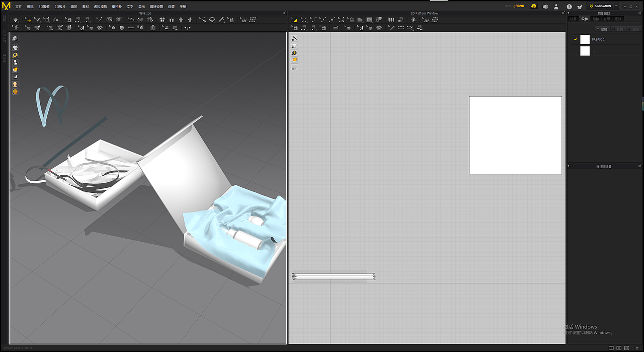Click the 增加 button to add a fabric

tap(602, 29)
